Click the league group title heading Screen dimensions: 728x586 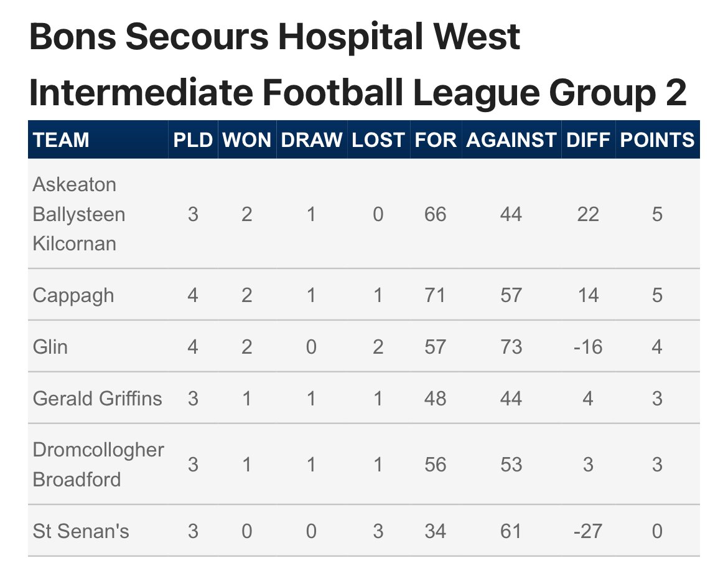(358, 65)
